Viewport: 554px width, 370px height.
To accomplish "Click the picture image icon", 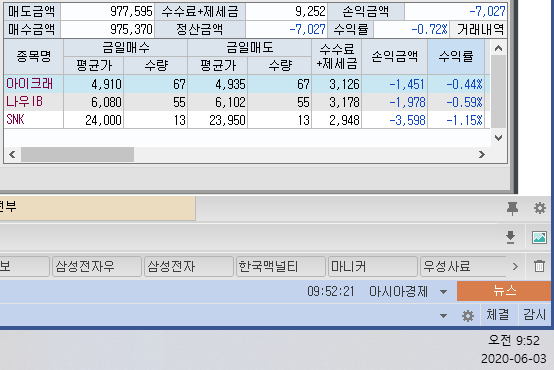I will [x=539, y=237].
